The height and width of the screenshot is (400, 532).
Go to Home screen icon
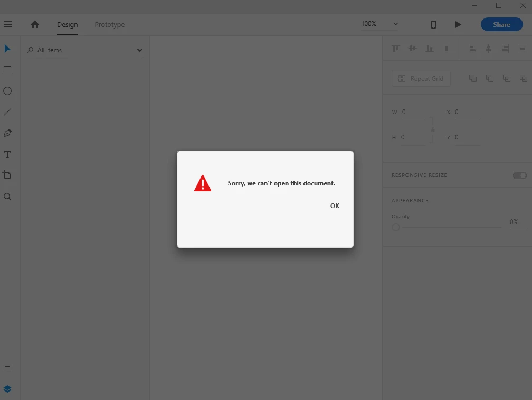35,24
